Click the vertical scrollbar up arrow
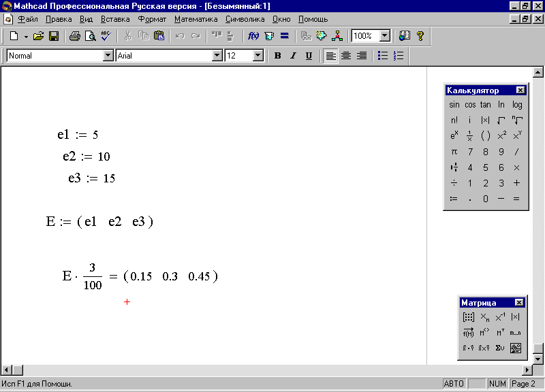The image size is (545, 392). (x=538, y=72)
